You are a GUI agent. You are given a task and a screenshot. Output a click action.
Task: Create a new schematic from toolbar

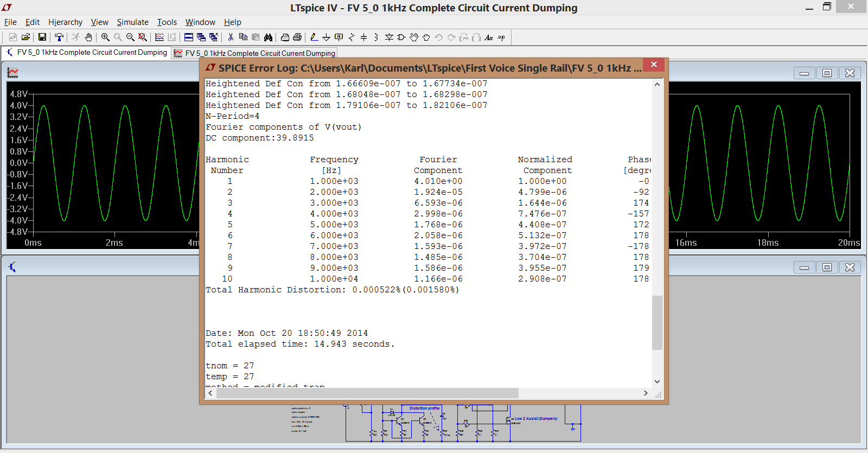pos(13,37)
